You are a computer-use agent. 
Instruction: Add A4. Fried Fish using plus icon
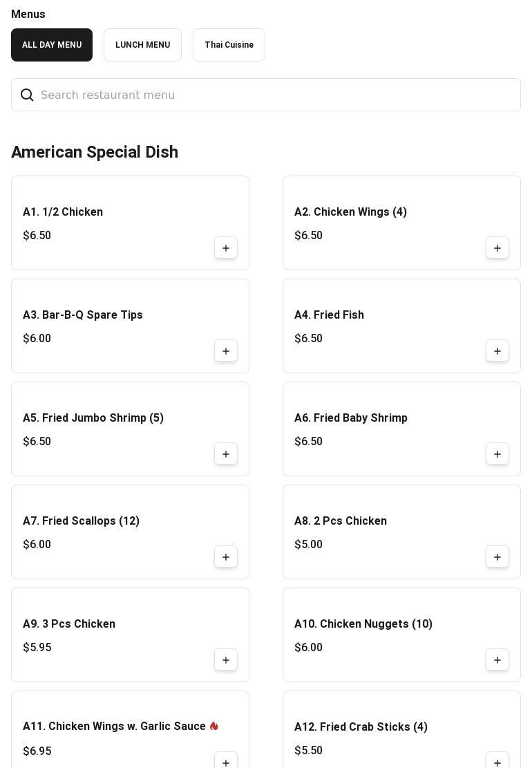click(x=497, y=351)
